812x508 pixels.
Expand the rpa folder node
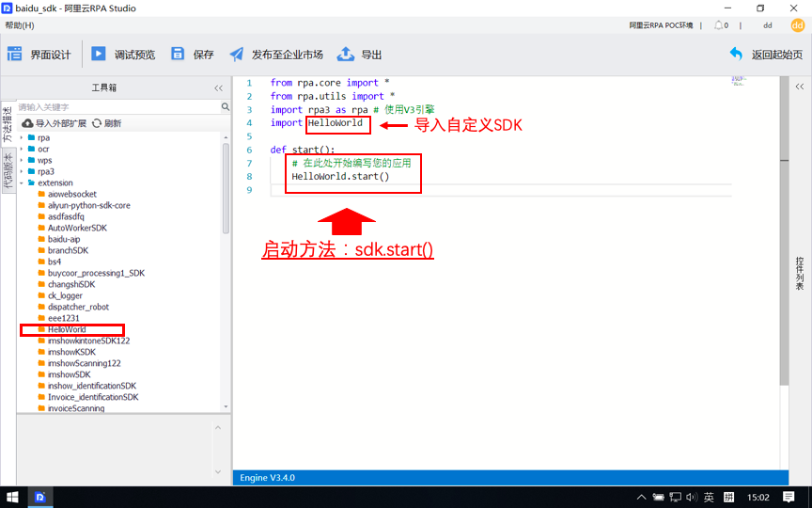pos(22,138)
